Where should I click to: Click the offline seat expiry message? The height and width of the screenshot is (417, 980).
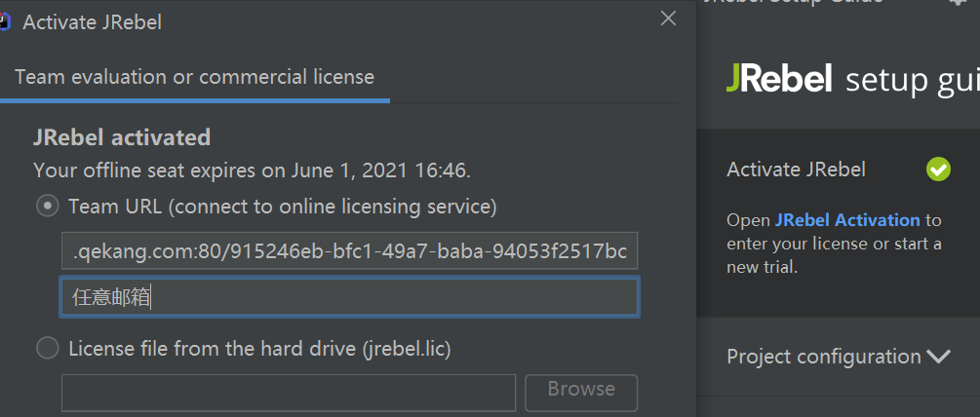tap(252, 171)
